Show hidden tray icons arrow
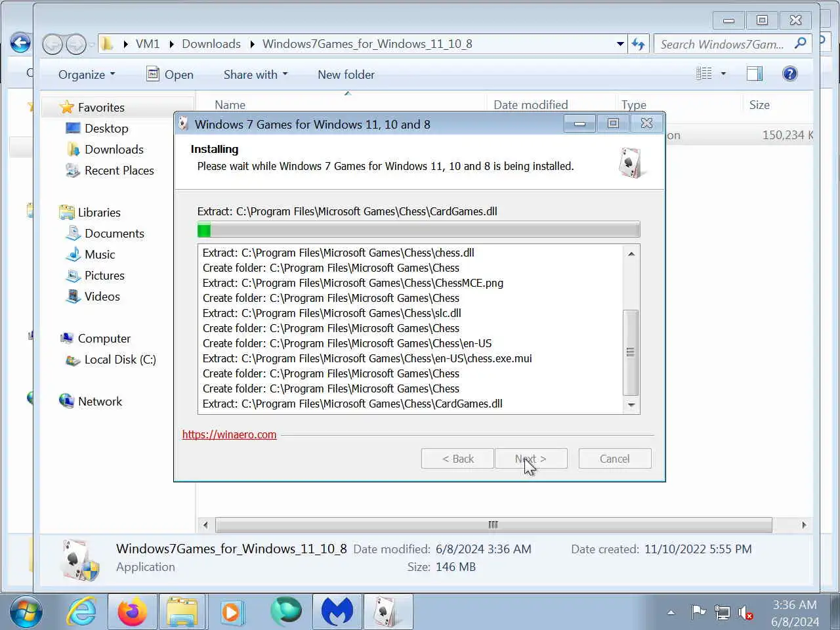The image size is (840, 630). 671,613
